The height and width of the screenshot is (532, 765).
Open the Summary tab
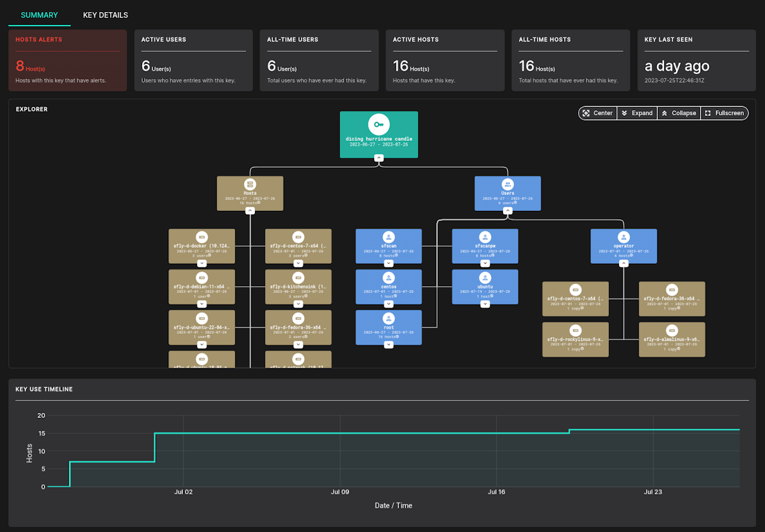pos(39,15)
